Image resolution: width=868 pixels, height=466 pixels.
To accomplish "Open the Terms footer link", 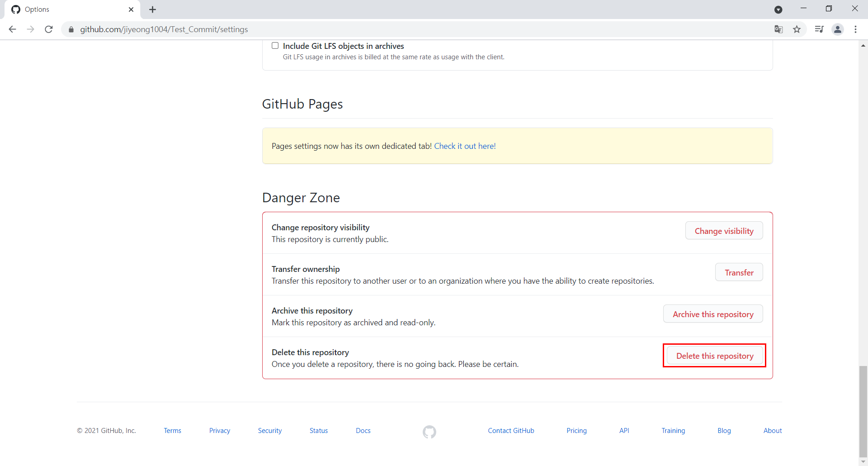I will [x=172, y=431].
